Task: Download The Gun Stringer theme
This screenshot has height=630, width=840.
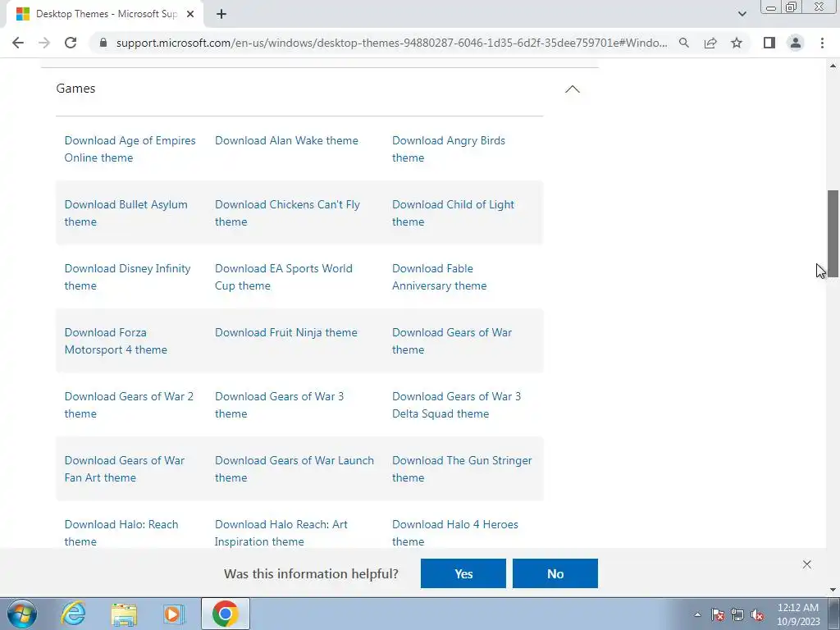Action: pos(462,468)
